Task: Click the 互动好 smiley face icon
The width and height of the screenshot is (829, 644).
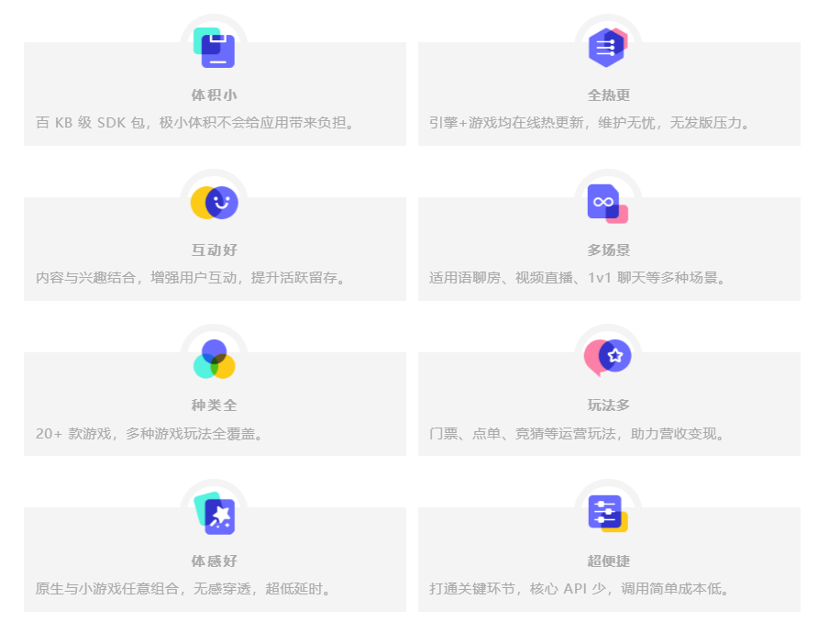Action: [215, 203]
